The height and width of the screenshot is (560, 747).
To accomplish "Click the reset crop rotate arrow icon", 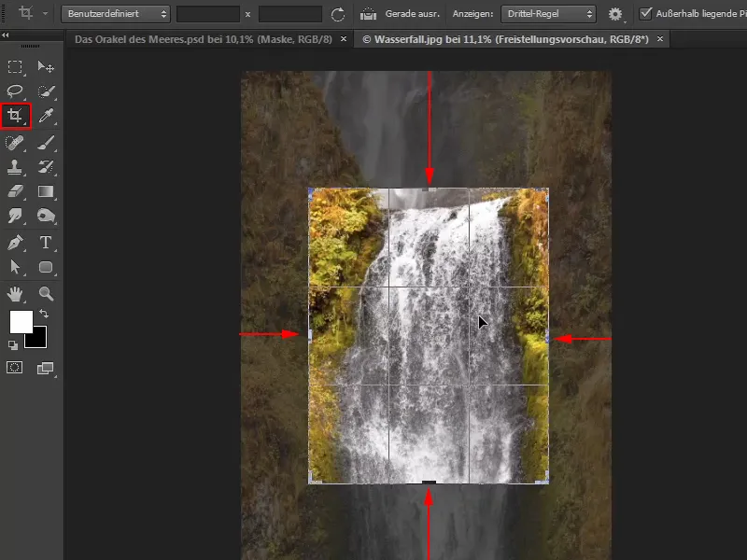I will (x=338, y=14).
